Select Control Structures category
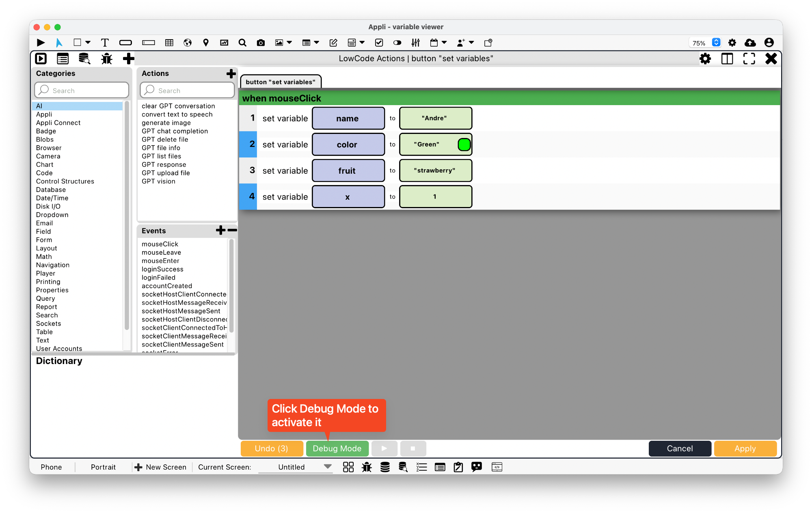The width and height of the screenshot is (812, 513). point(65,181)
